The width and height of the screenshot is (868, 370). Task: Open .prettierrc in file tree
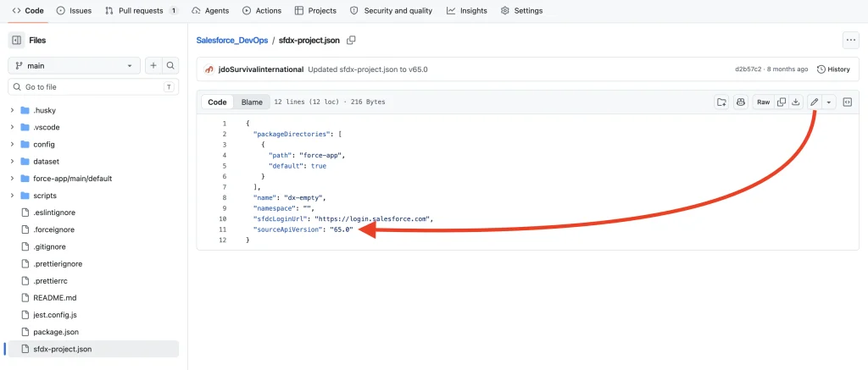point(50,281)
